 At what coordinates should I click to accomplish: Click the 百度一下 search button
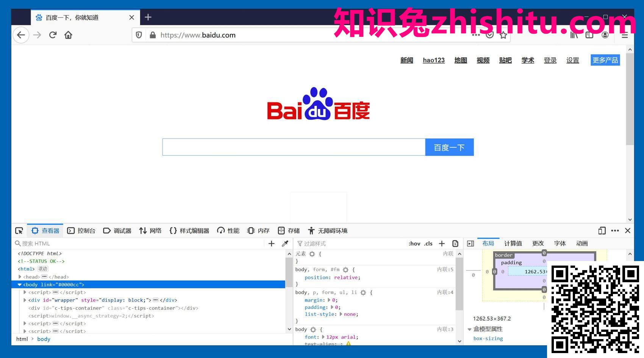pyautogui.click(x=449, y=147)
